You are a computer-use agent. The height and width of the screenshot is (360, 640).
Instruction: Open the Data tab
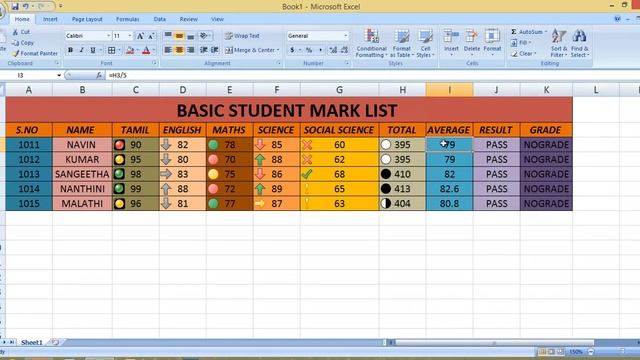pyautogui.click(x=160, y=19)
